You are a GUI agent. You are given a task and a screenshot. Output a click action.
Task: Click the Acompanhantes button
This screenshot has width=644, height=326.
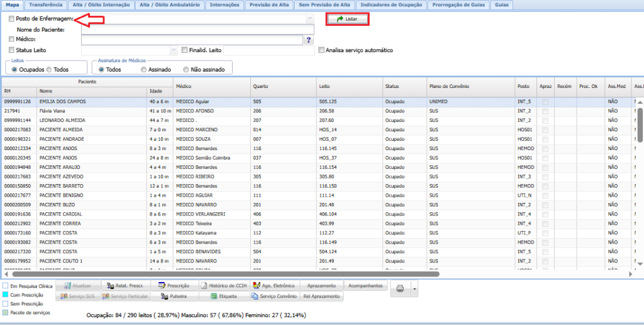click(x=366, y=286)
